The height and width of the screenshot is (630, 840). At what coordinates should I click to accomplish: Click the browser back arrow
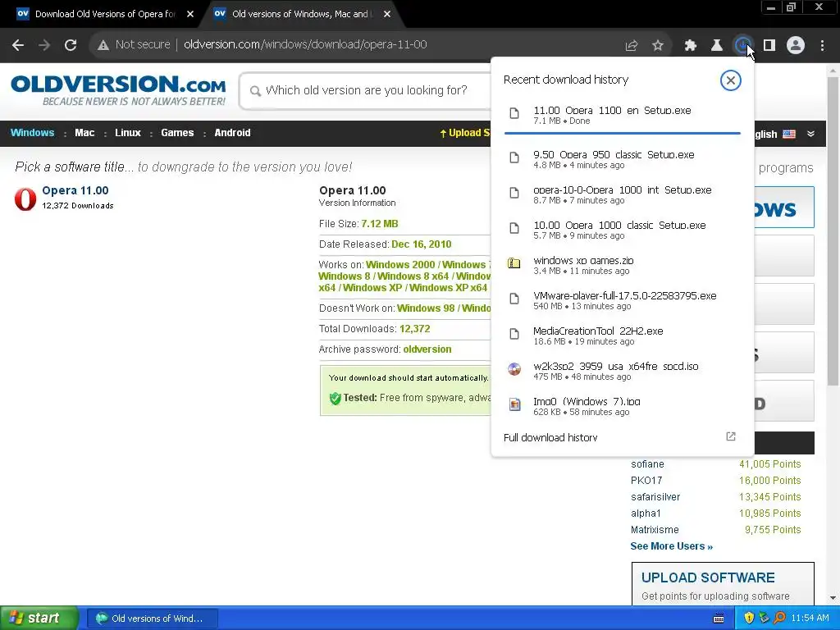click(x=18, y=45)
